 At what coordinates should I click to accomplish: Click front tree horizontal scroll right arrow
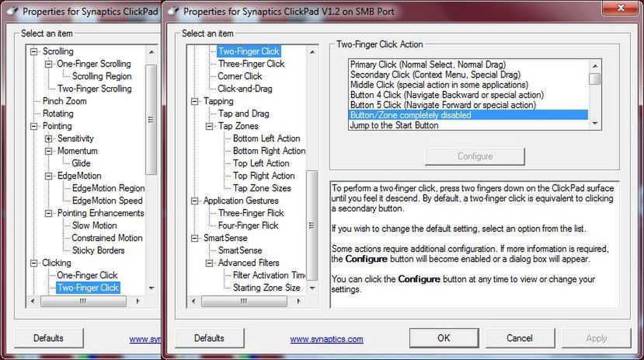click(x=298, y=301)
